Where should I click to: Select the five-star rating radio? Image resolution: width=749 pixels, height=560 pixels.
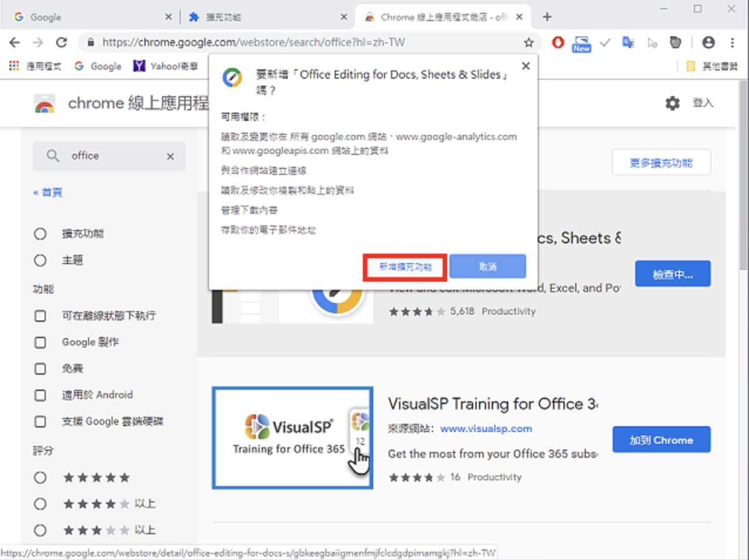[40, 477]
